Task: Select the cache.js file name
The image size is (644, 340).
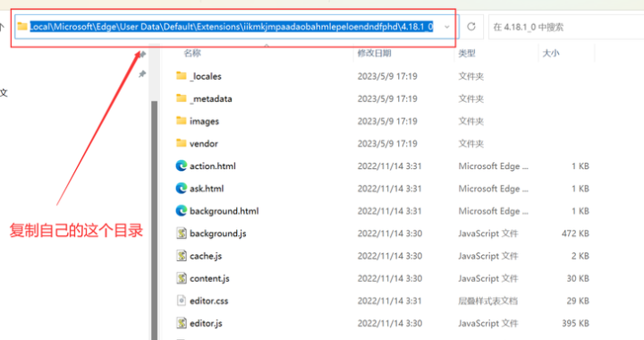Action: pyautogui.click(x=206, y=256)
